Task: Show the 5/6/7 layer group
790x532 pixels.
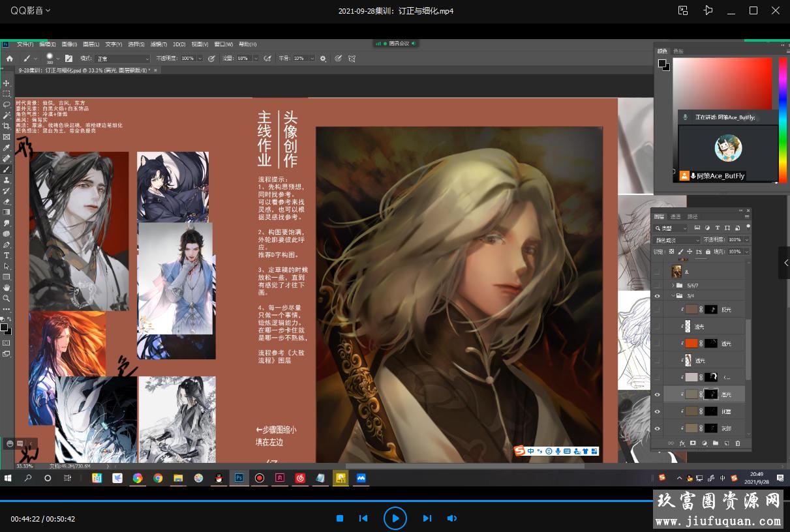Action: point(657,286)
